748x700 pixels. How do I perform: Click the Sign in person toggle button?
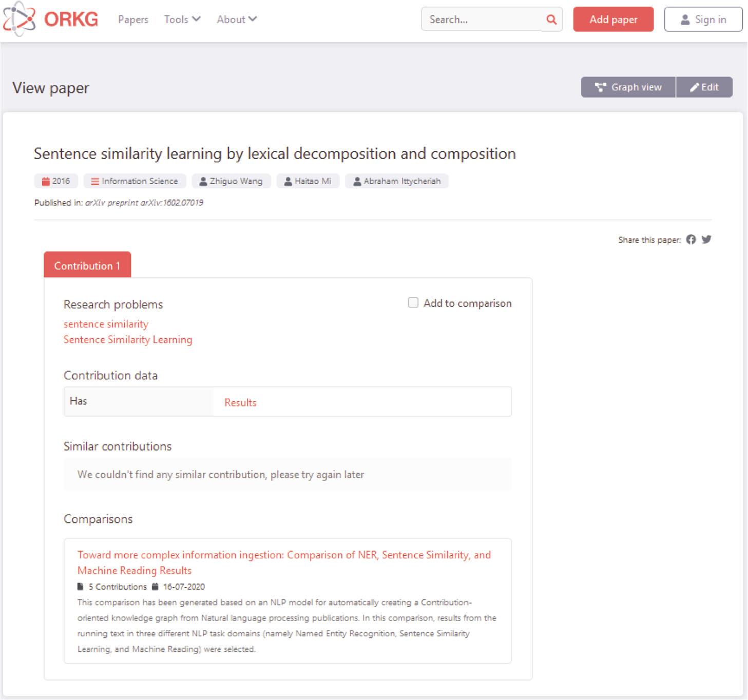(703, 20)
